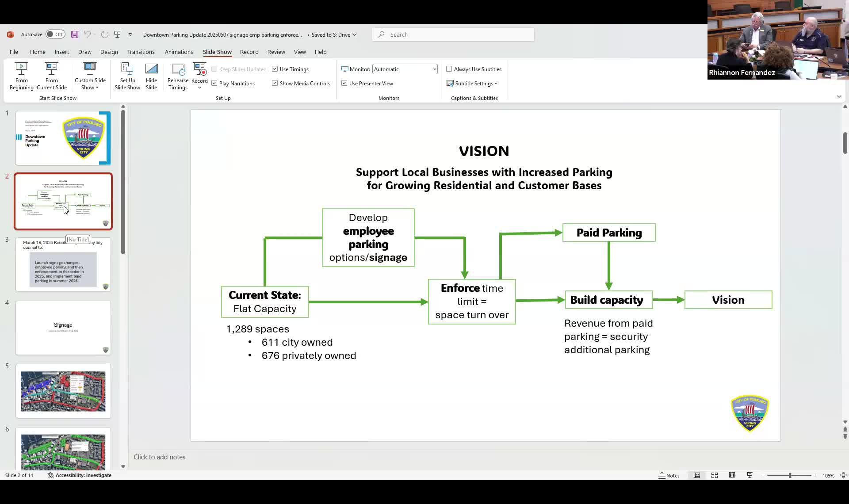Enable Always Use Subtitles
This screenshot has width=849, height=504.
(449, 69)
